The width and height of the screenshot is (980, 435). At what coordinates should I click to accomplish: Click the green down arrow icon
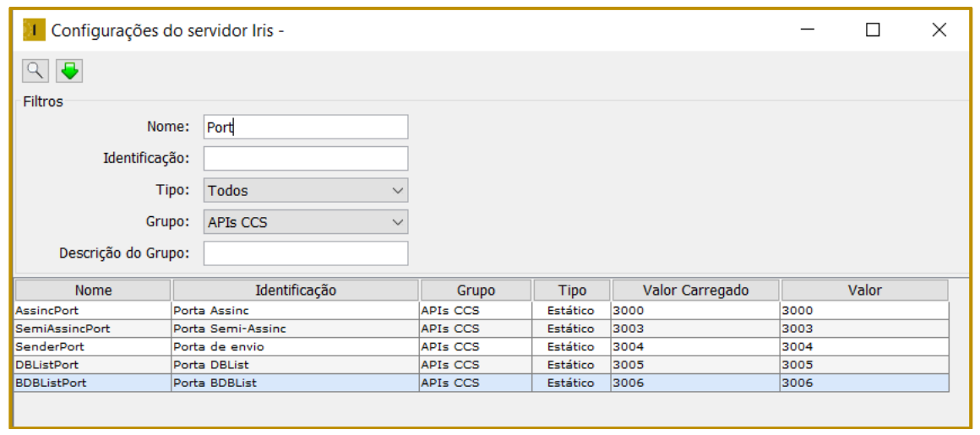point(69,71)
